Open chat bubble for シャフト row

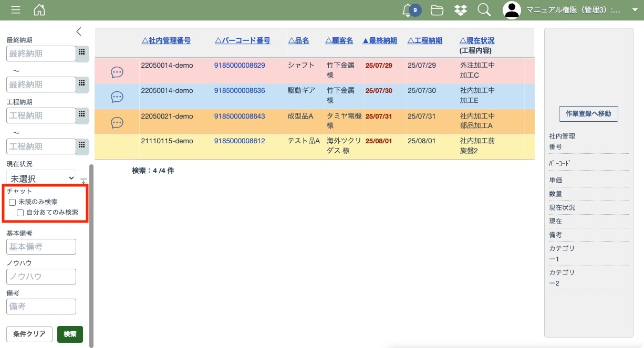coord(117,72)
